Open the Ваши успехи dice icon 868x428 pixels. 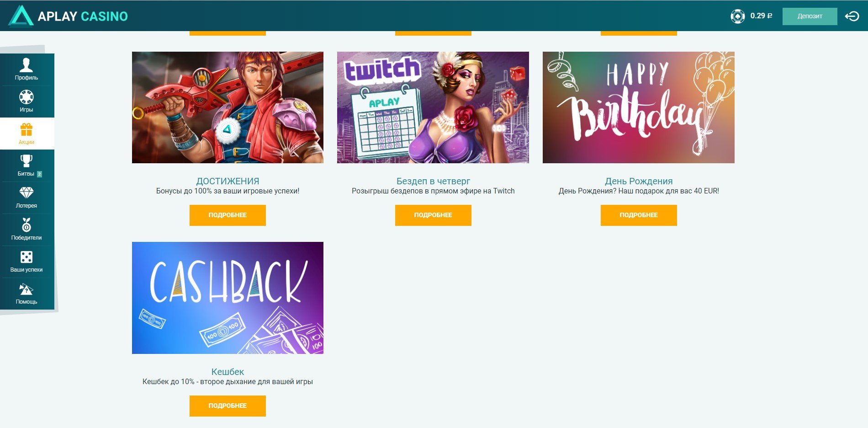coord(26,257)
